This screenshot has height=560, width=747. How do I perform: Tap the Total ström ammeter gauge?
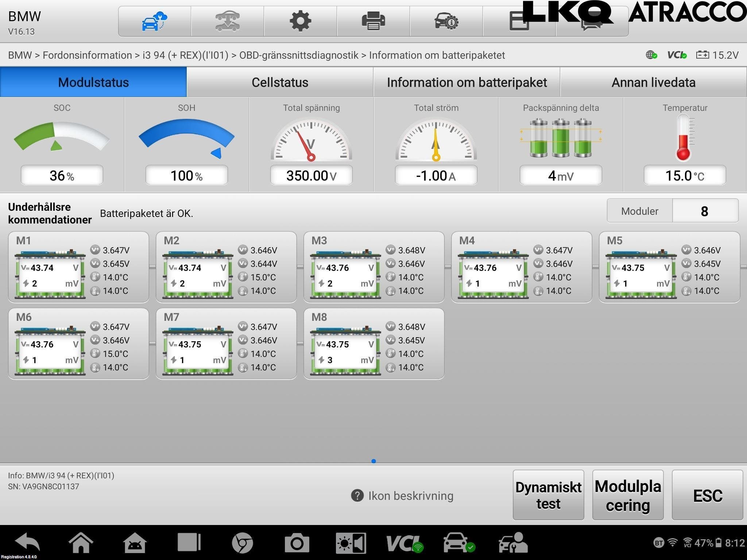point(436,139)
